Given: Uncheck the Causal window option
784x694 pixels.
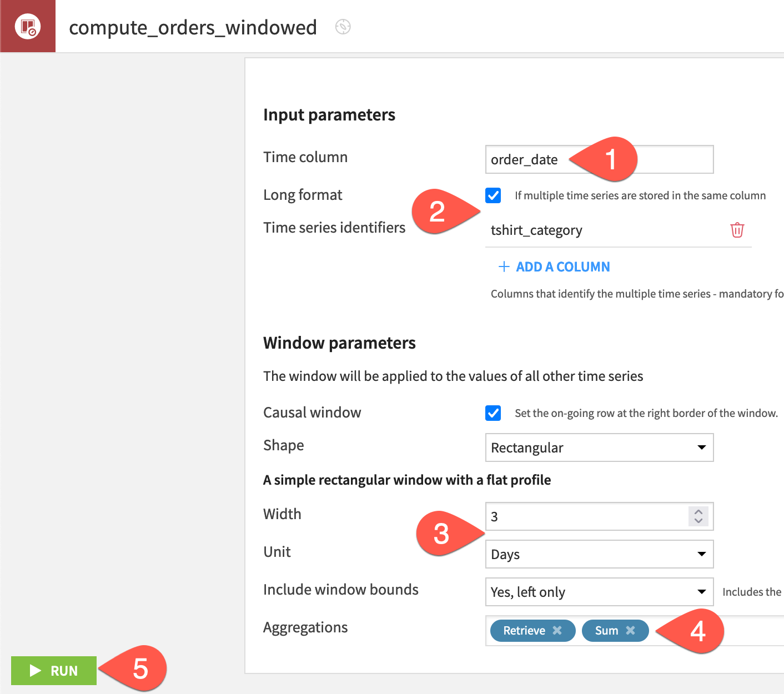Looking at the screenshot, I should point(493,413).
